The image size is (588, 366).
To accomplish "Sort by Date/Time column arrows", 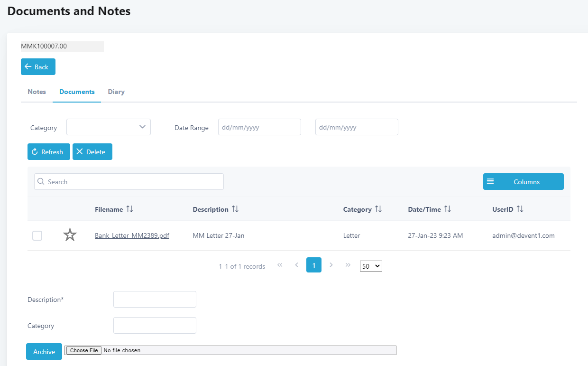I will click(448, 209).
